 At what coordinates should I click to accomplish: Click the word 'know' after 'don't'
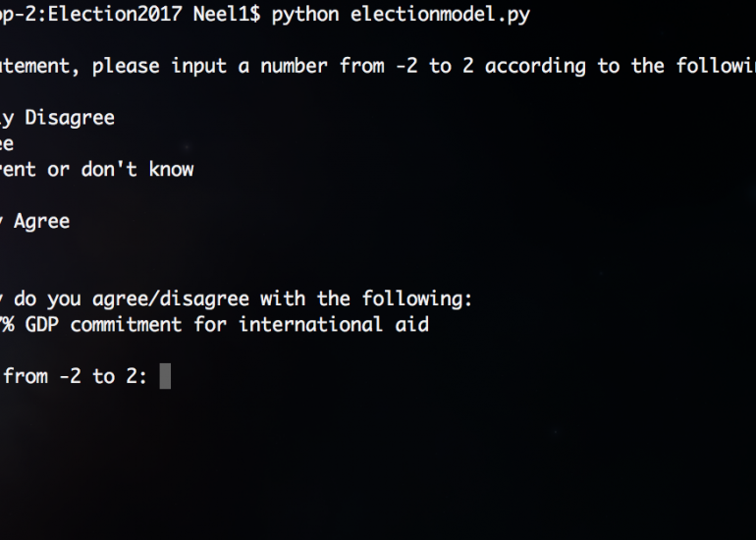171,170
